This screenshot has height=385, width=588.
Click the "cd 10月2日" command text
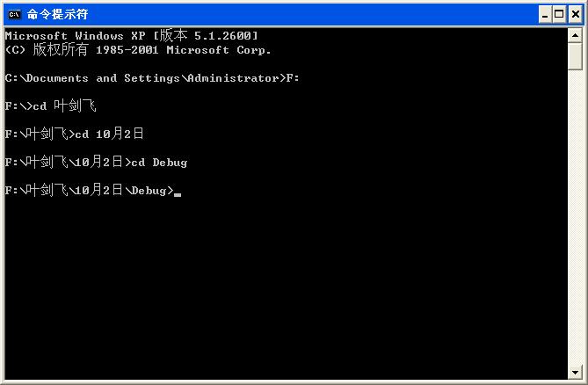coord(109,134)
